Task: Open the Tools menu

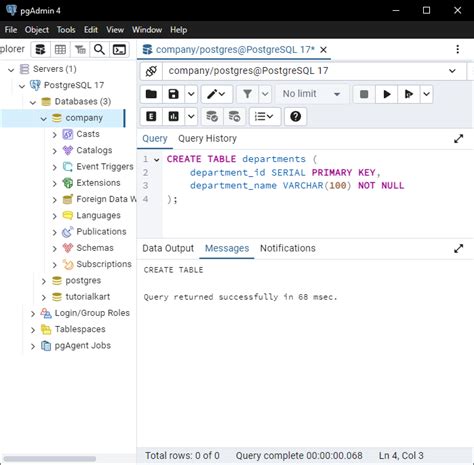Action: 66,30
